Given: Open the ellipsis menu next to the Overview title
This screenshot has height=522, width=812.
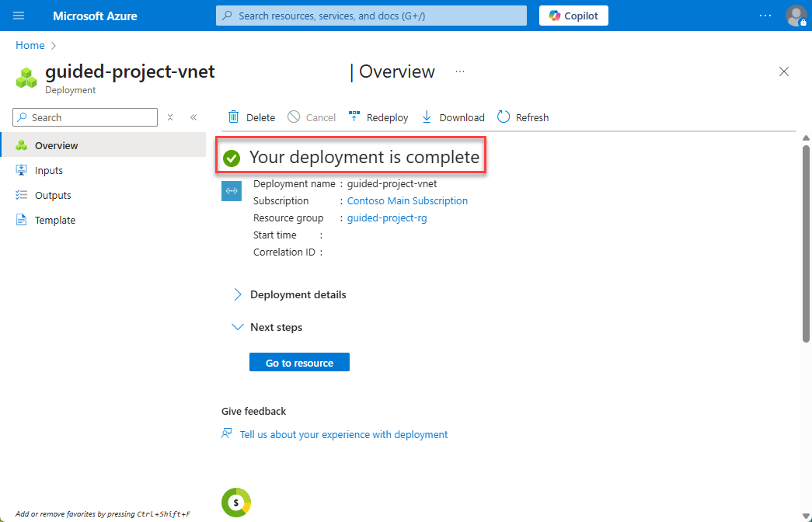Looking at the screenshot, I should 460,71.
